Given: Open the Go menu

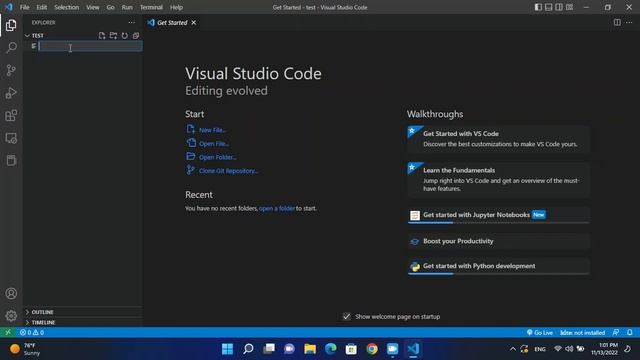Looking at the screenshot, I should pyautogui.click(x=110, y=7).
